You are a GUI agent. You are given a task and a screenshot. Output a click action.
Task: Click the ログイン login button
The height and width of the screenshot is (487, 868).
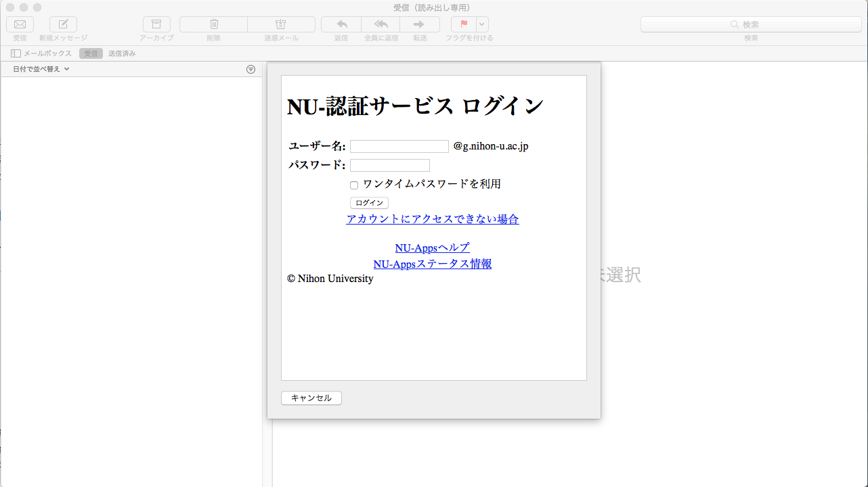click(x=369, y=203)
